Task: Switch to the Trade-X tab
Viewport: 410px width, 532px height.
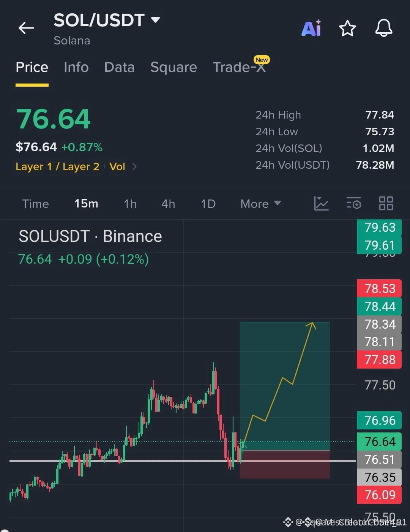Action: [x=239, y=67]
